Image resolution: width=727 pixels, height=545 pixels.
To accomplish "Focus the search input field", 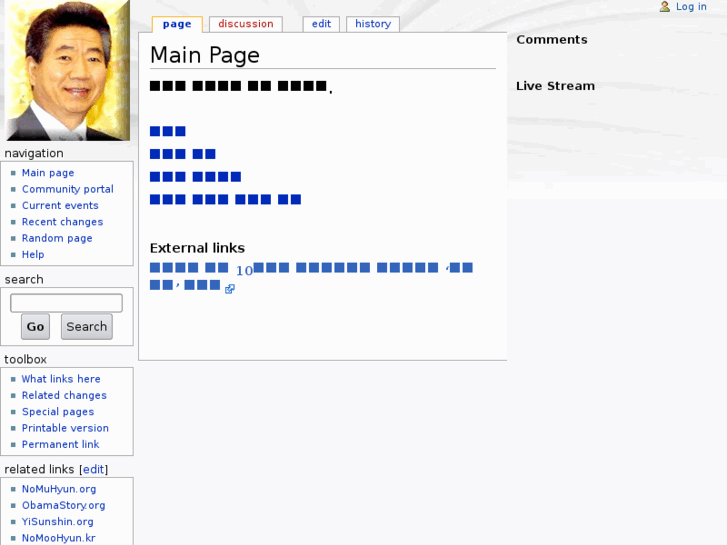I will [x=66, y=303].
